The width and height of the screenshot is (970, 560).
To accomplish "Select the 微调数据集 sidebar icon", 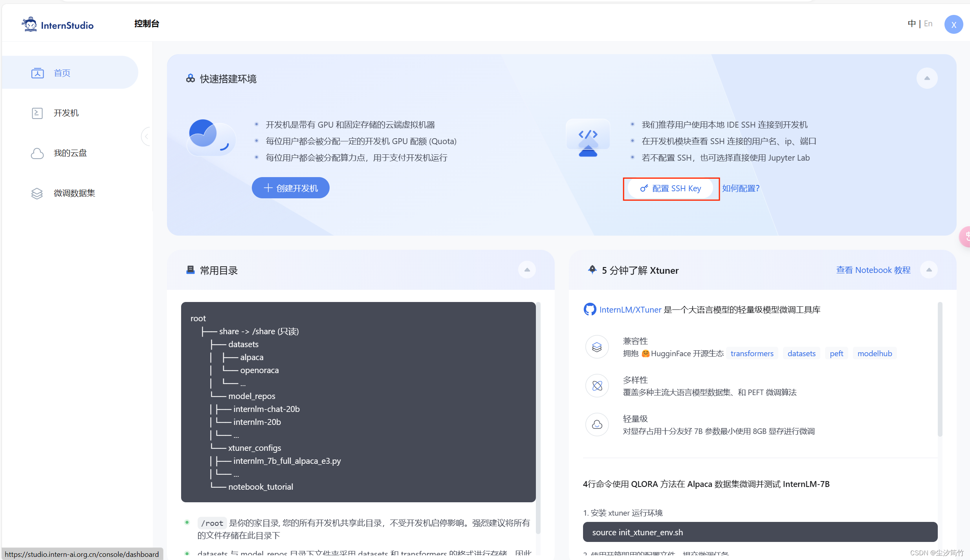I will click(37, 193).
